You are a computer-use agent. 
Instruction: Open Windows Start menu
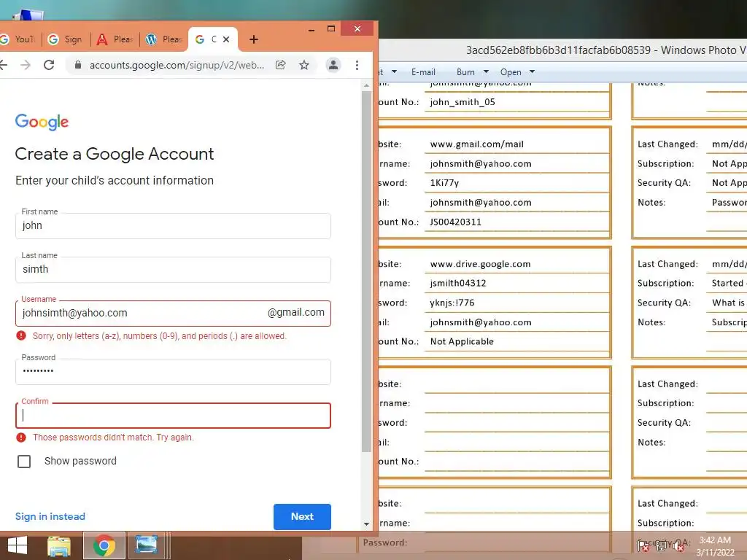coord(18,545)
